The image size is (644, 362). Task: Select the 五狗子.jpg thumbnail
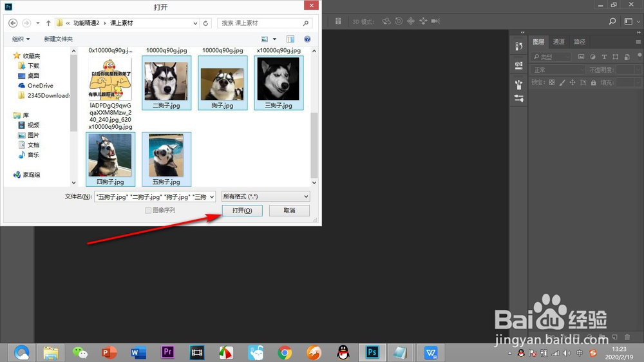166,159
